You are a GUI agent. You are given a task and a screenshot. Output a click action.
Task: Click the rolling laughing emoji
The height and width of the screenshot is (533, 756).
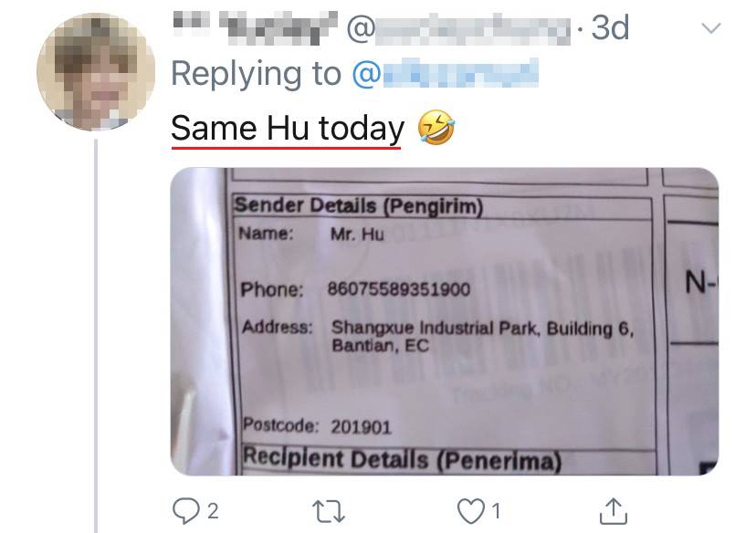[436, 127]
